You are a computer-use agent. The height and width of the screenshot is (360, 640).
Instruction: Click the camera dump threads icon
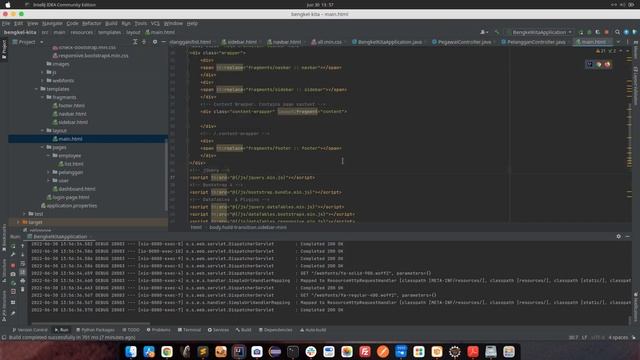point(13,274)
